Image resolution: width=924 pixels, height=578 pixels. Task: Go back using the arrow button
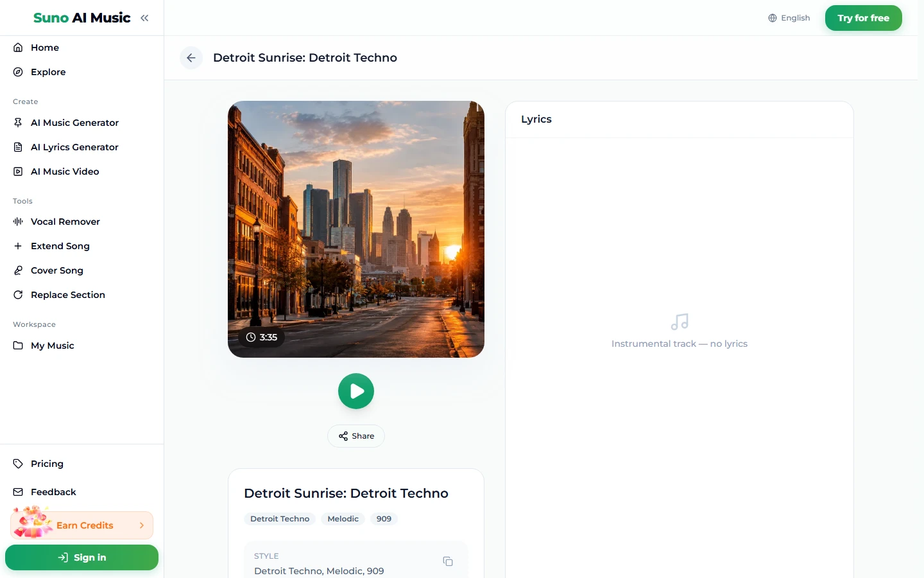point(191,58)
